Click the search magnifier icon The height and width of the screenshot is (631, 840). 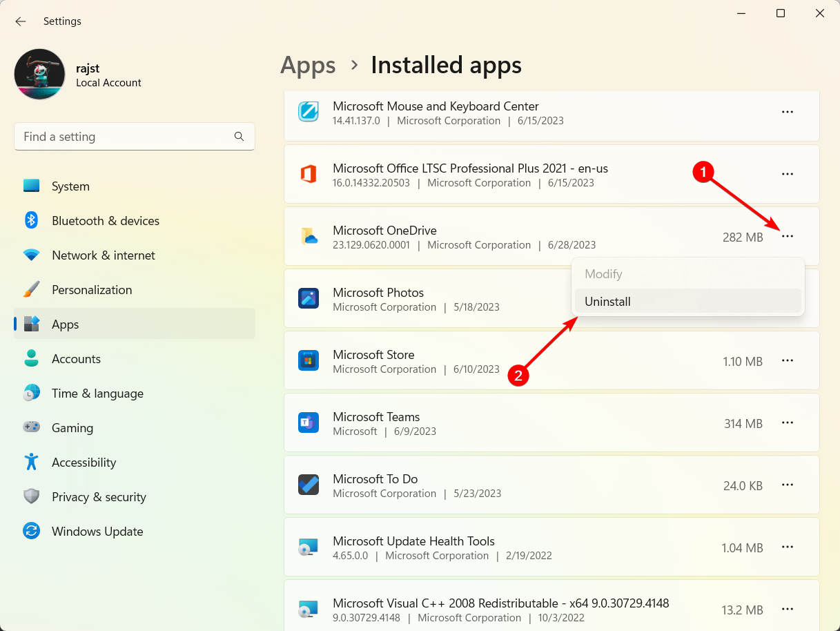tap(239, 137)
